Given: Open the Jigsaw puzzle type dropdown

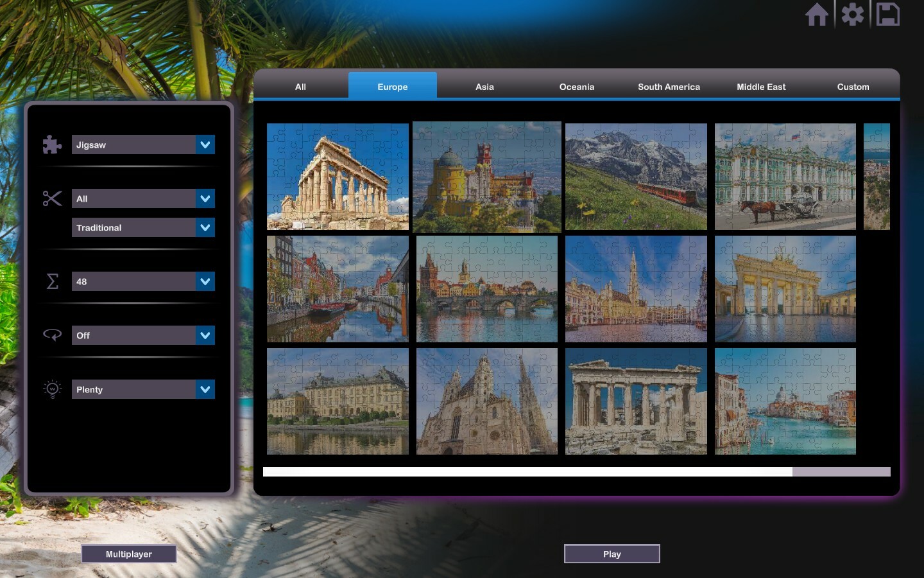Looking at the screenshot, I should (x=143, y=144).
